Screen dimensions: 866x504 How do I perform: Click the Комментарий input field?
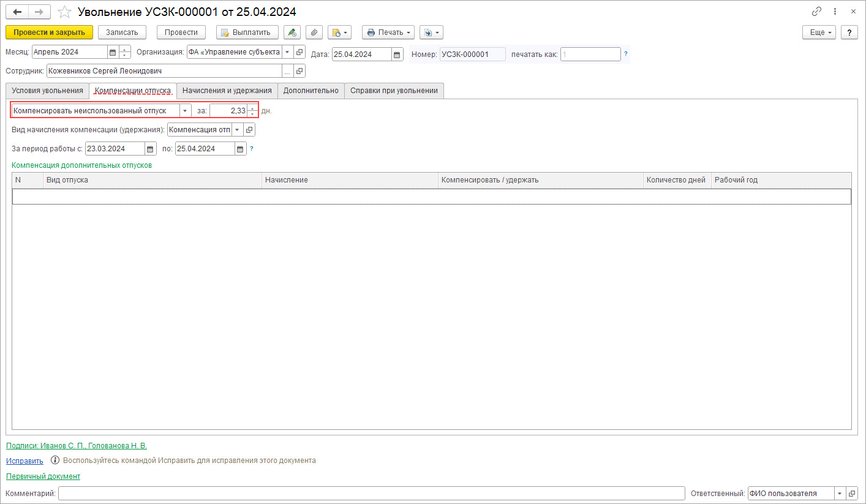tap(372, 494)
